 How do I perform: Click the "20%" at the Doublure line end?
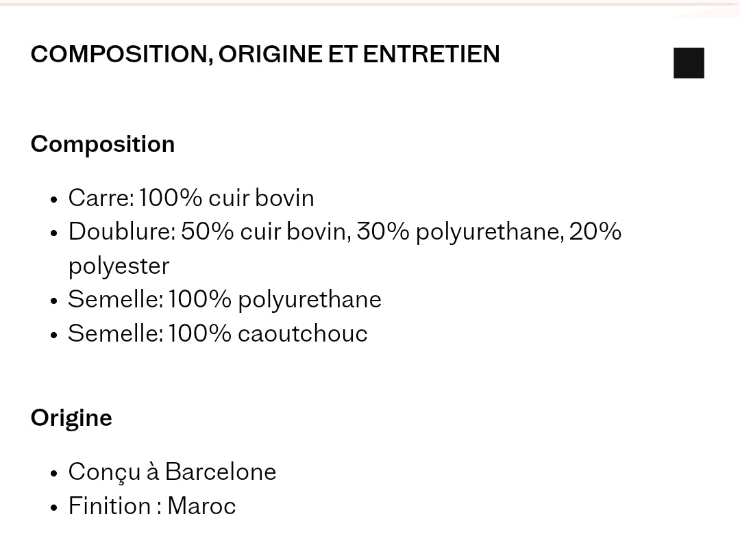coord(595,231)
